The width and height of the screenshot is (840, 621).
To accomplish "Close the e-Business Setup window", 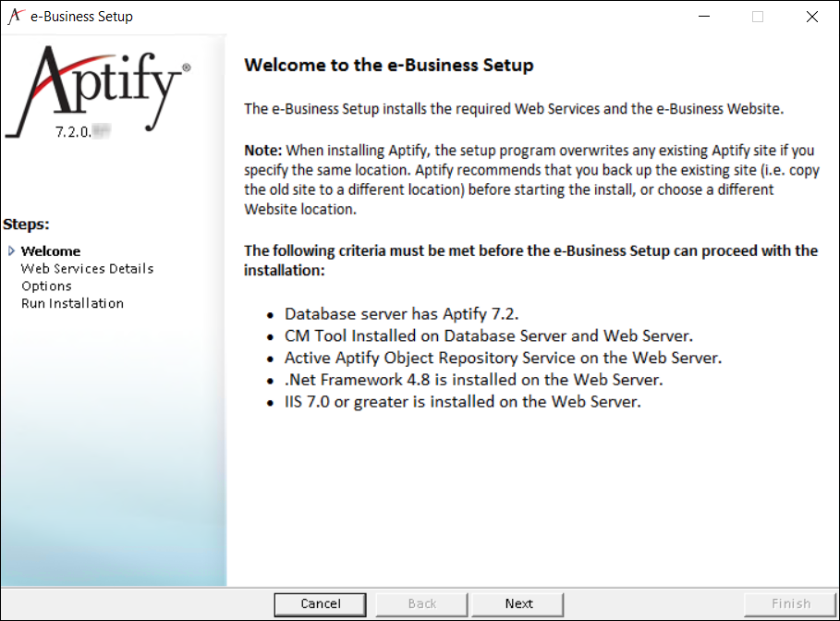I will pyautogui.click(x=811, y=17).
